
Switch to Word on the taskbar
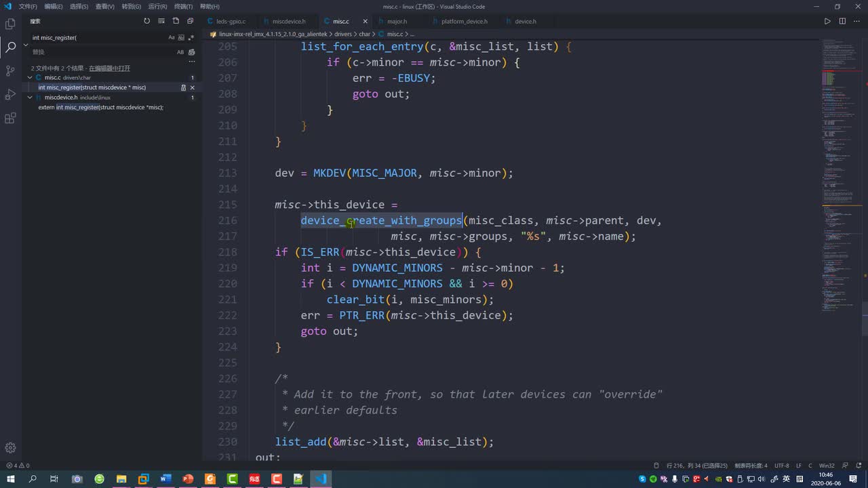coord(166,479)
